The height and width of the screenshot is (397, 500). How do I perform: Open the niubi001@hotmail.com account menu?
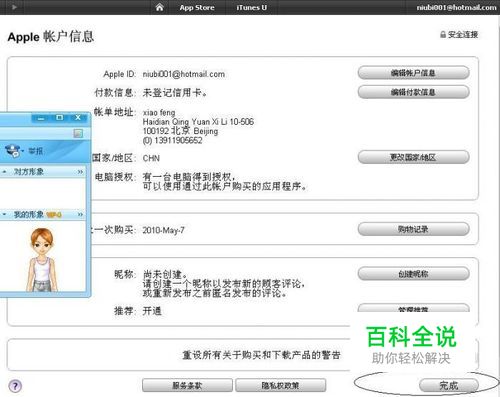[456, 7]
